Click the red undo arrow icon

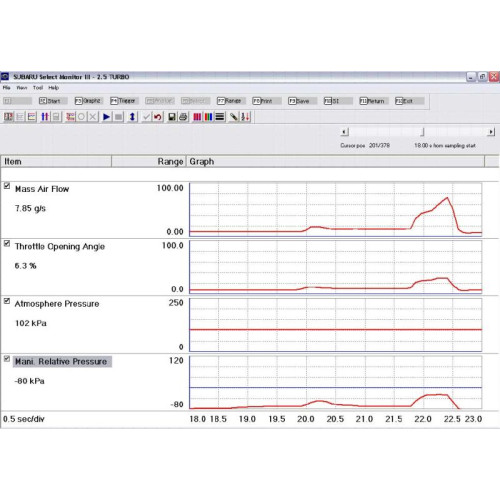(158, 117)
